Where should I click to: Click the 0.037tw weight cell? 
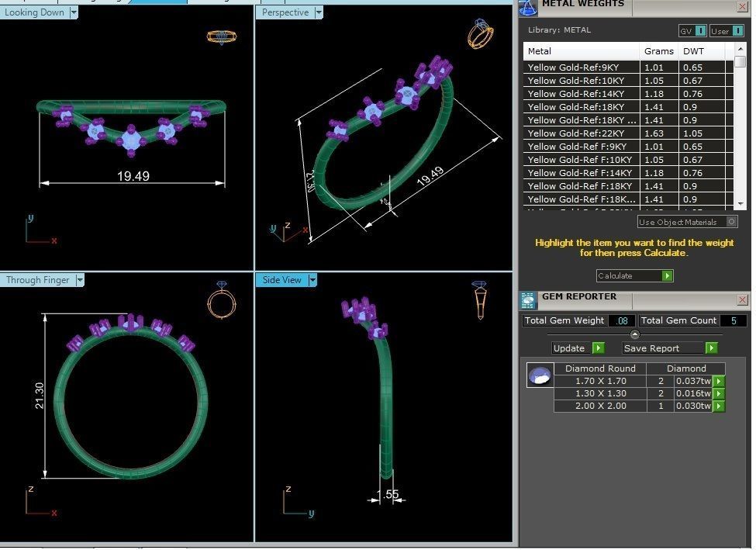point(693,381)
